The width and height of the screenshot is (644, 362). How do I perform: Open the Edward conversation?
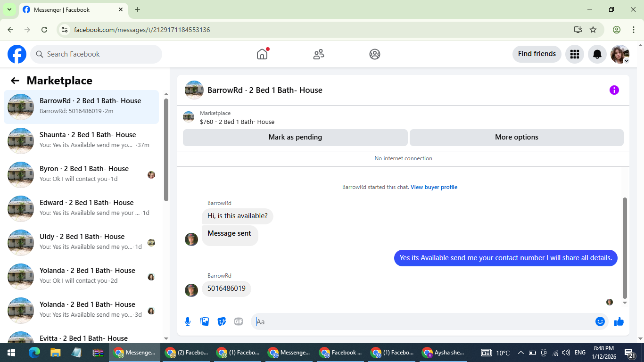pos(81,209)
